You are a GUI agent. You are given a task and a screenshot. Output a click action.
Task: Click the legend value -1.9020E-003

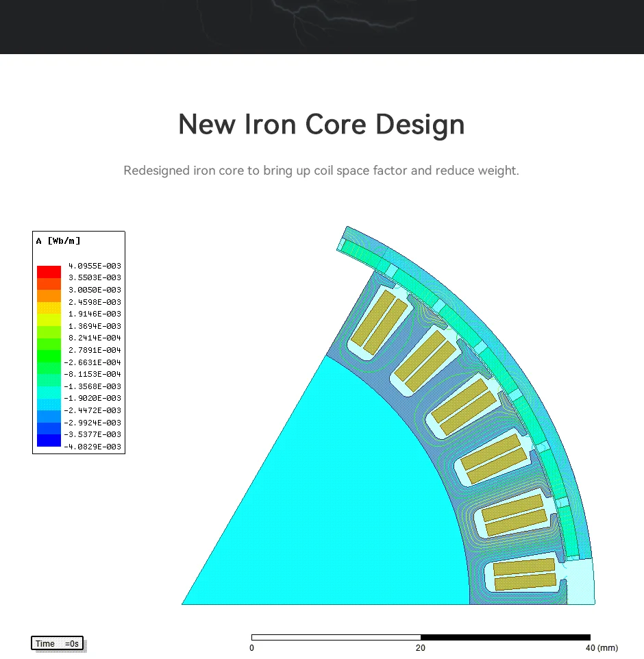[93, 398]
